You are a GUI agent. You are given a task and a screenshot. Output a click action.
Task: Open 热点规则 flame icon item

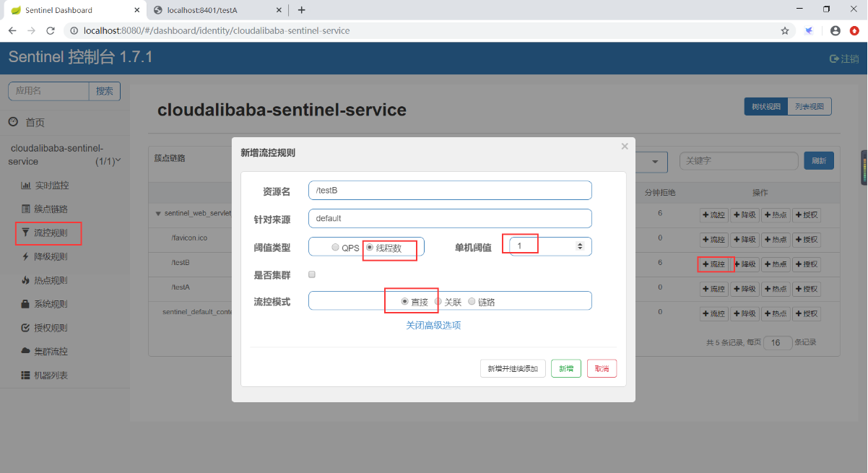point(26,281)
